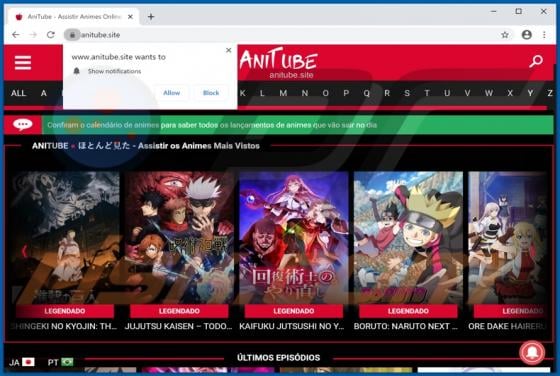
Task: Bookmark this page with star icon
Action: [x=505, y=35]
